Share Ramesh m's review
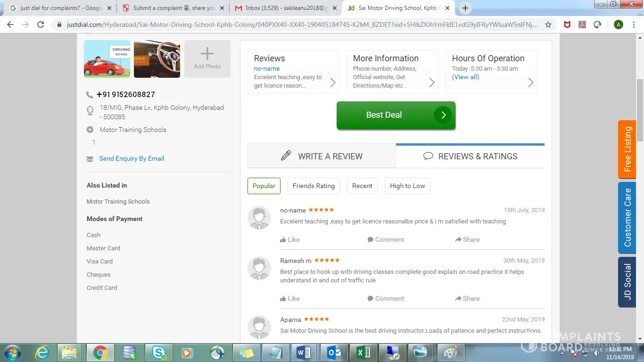644x362 pixels. [467, 298]
